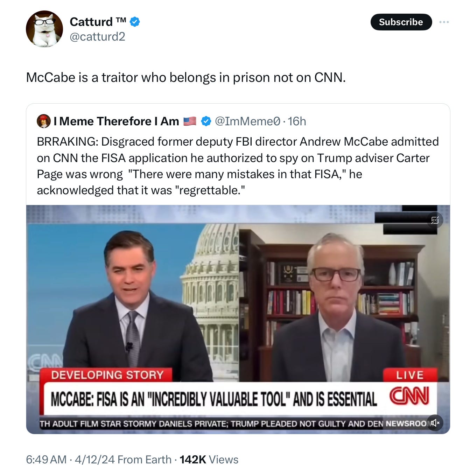
Task: View the 142K Views analytics
Action: (209, 459)
